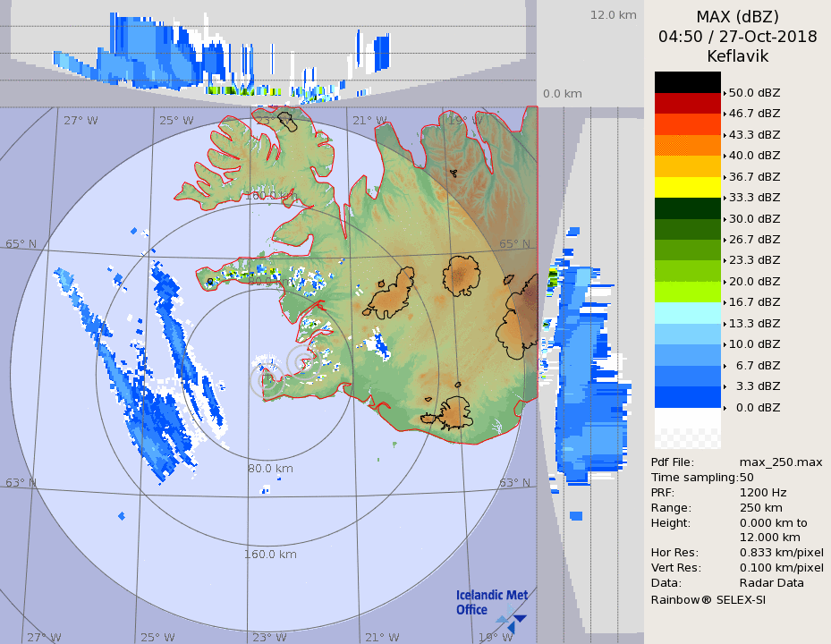Click the arrow marker beside 50.0 dBZ
Viewport: 831px width, 644px height.
coord(725,93)
